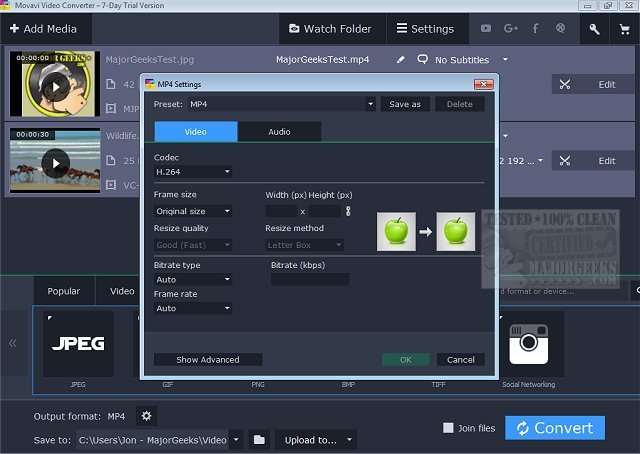Confirm the dialog with OK
The image size is (640, 454).
[406, 360]
